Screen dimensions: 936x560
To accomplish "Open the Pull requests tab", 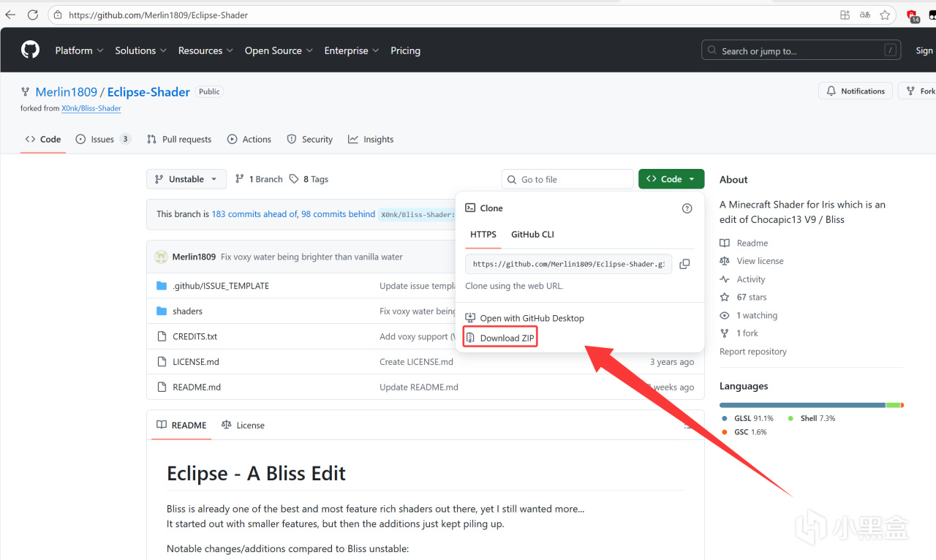I will tap(179, 139).
